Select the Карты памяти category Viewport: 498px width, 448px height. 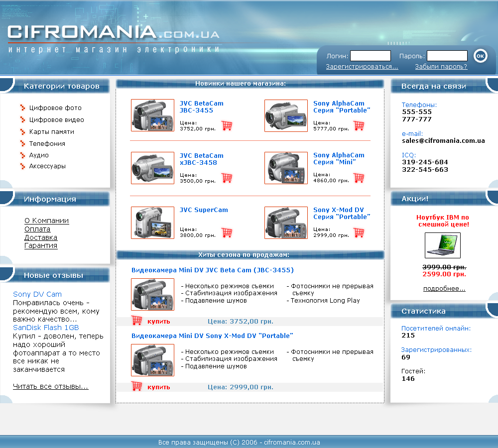tap(51, 131)
